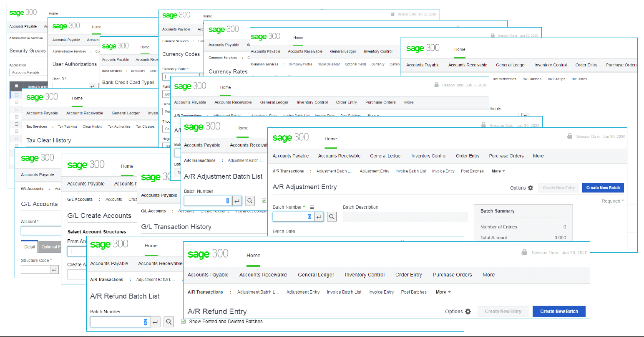644x337 pixels.
Task: Click Number of Entries in Batch Summary
Action: click(x=498, y=227)
